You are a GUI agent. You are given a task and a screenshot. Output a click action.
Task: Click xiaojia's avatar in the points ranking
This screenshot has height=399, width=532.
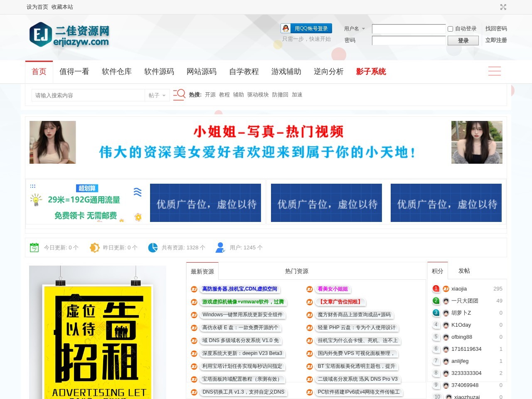click(446, 289)
